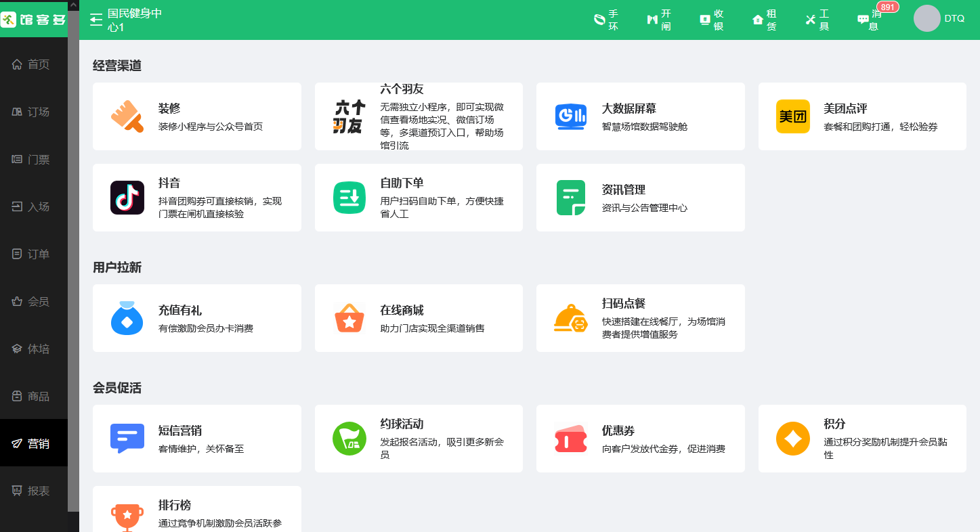Viewport: 980px width, 532px height.
Task: Open the 收银 cashier icon
Action: pos(710,19)
